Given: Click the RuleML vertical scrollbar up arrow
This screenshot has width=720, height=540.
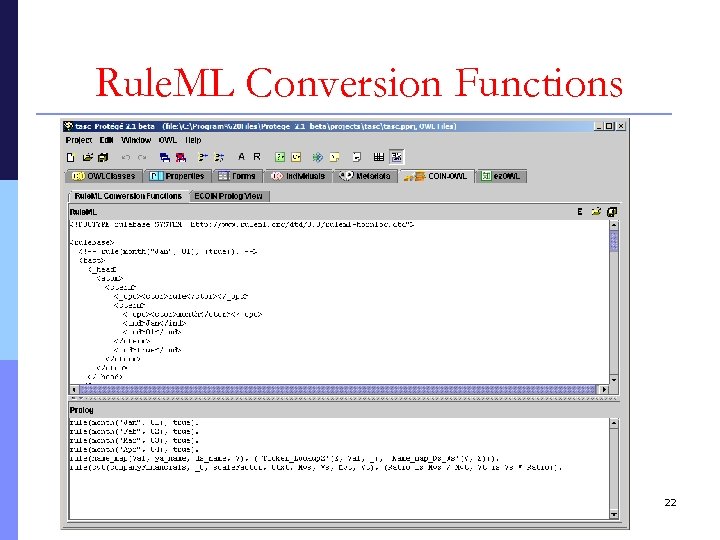Looking at the screenshot, I should coord(614,225).
